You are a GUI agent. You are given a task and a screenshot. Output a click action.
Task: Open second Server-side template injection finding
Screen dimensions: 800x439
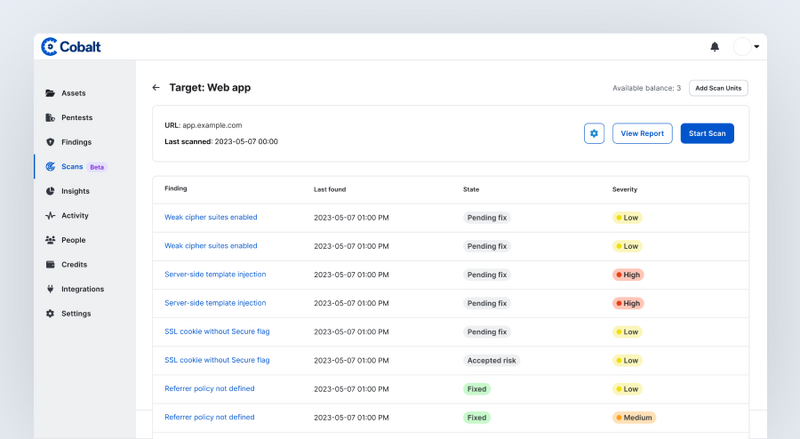pos(215,303)
